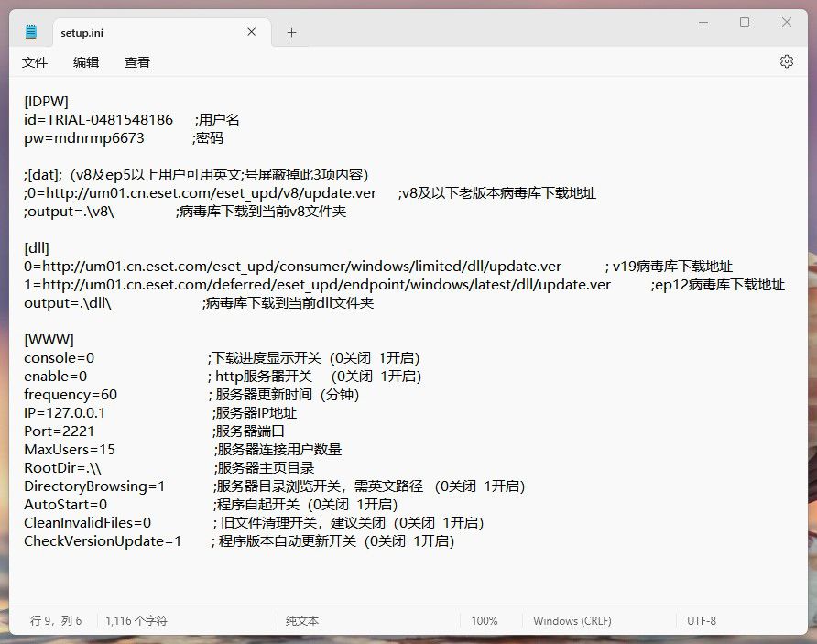Add a new tab with the plus button
817x644 pixels.
[291, 32]
